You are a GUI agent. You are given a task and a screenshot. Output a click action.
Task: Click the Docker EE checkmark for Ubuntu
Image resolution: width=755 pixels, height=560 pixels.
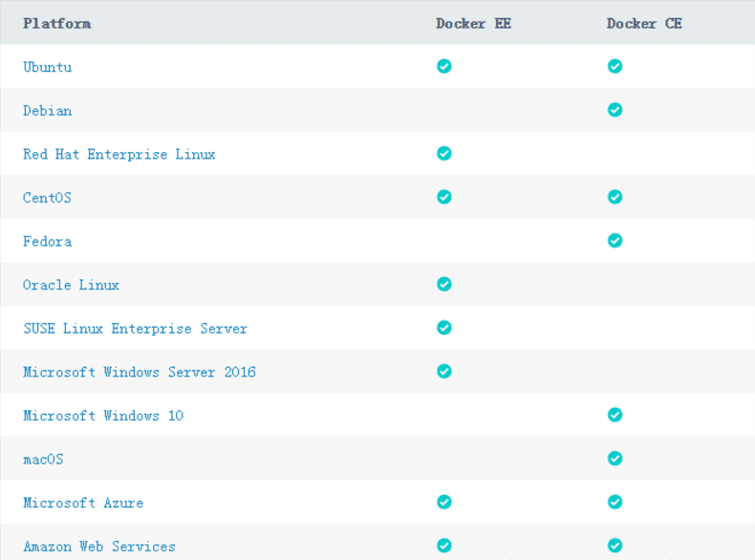[x=444, y=66]
